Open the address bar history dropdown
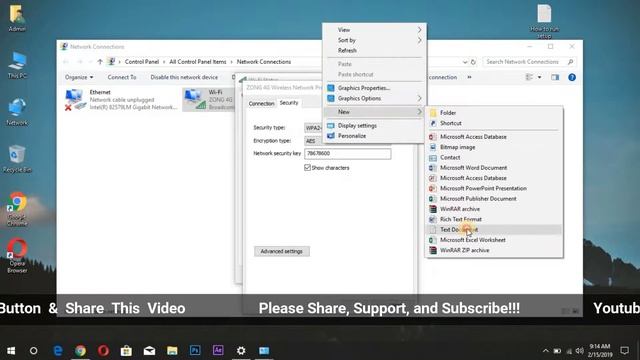 (x=465, y=62)
